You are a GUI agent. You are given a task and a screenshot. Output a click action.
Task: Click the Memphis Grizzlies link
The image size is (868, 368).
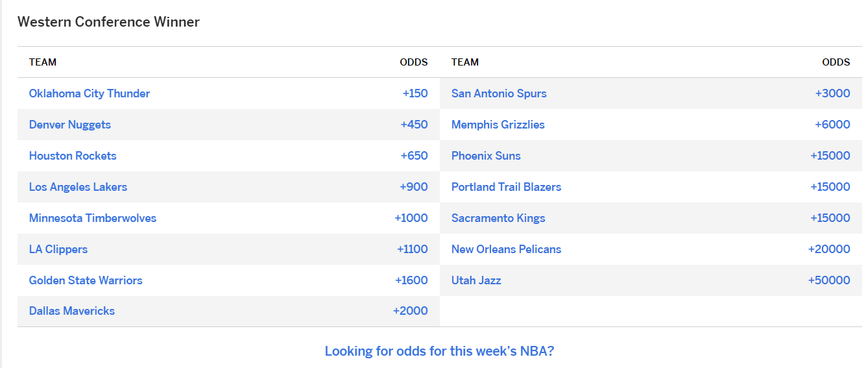coord(498,125)
